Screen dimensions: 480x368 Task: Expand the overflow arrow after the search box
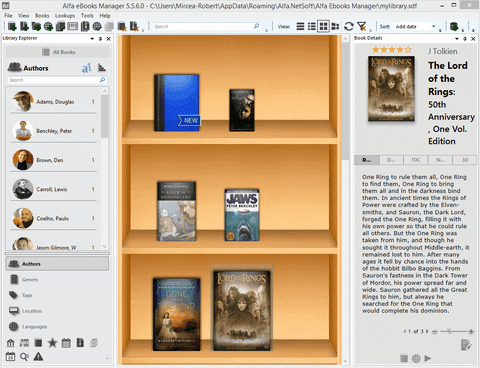tap(266, 30)
